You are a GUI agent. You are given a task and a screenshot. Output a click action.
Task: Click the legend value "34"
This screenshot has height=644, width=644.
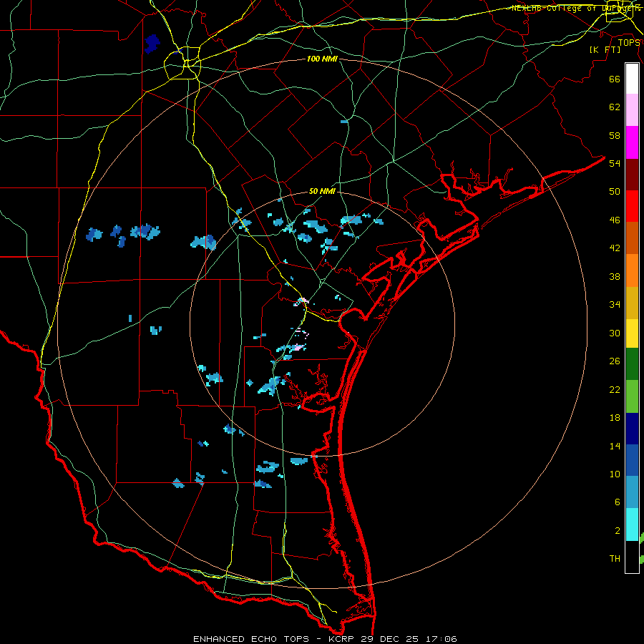(x=615, y=305)
